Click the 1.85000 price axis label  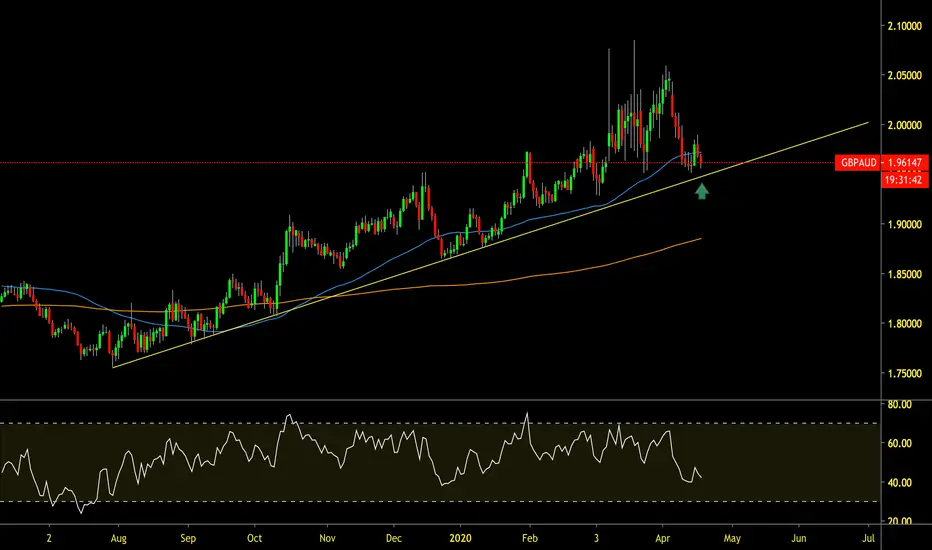point(904,274)
